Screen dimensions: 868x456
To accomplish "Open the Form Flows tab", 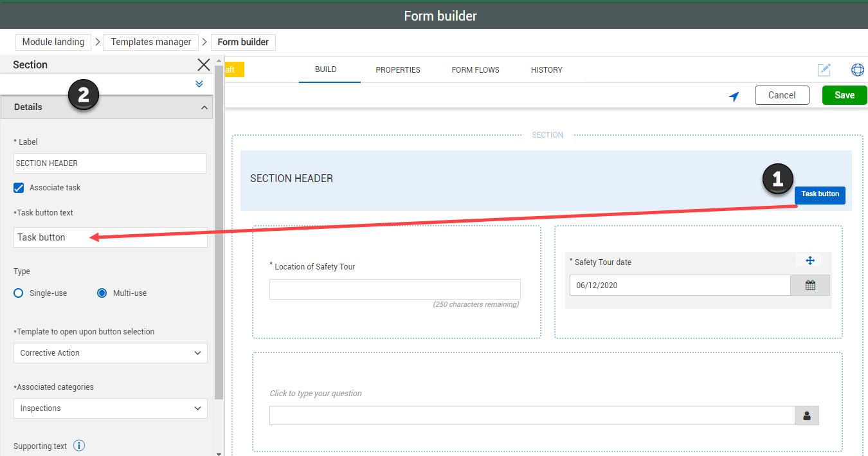I will pos(475,69).
